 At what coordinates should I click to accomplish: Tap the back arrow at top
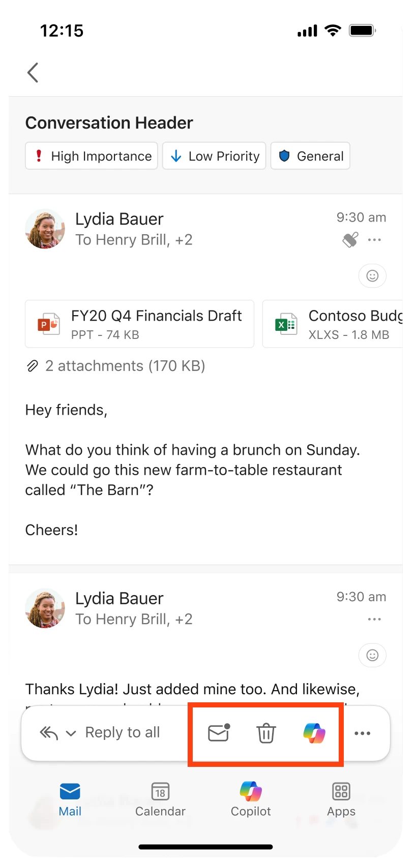pyautogui.click(x=33, y=73)
